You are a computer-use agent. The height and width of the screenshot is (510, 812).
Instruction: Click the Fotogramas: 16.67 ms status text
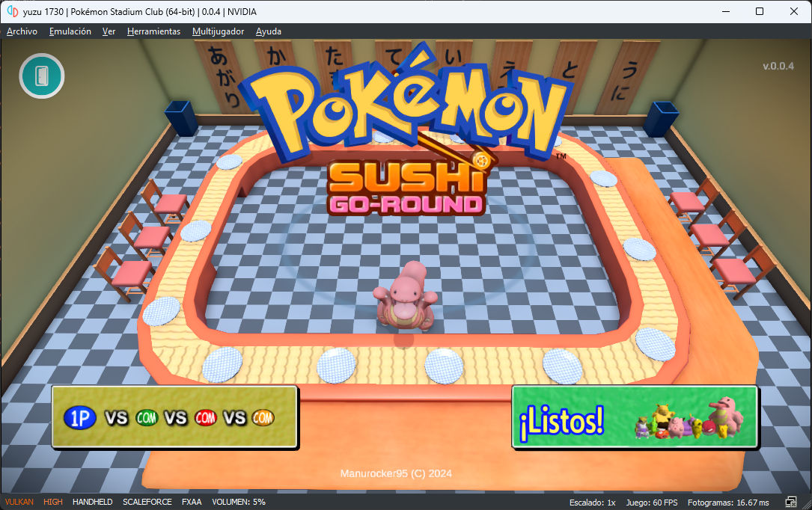(x=728, y=503)
